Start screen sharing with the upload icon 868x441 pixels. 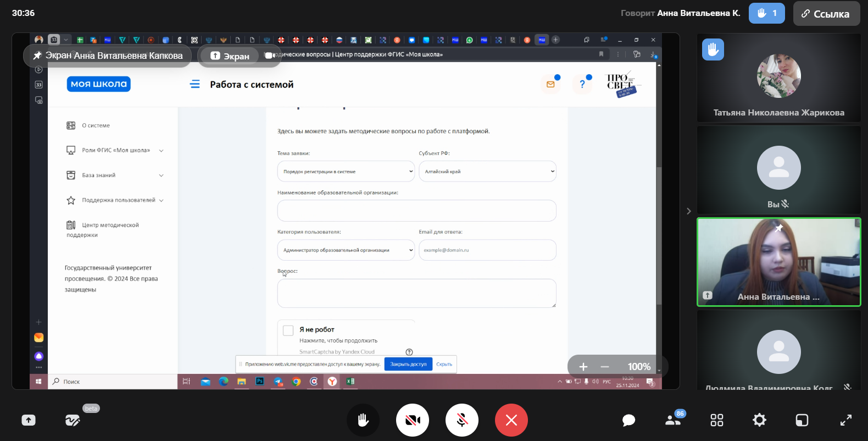pyautogui.click(x=29, y=420)
